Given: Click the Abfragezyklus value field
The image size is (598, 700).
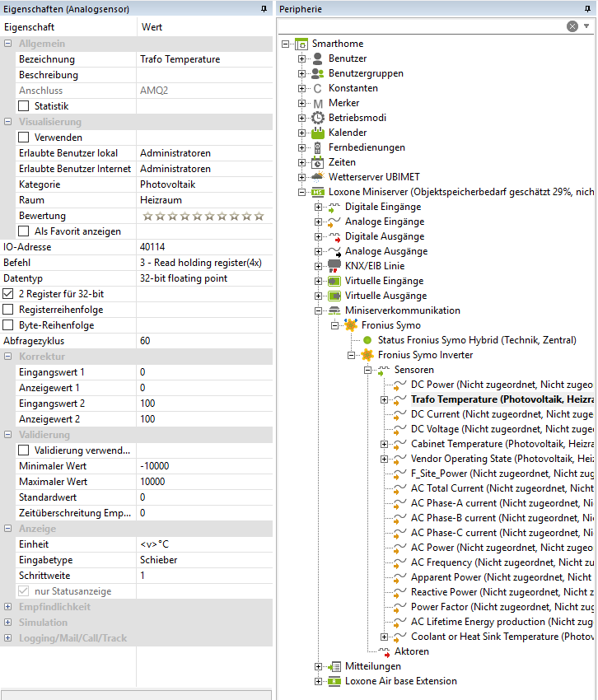Looking at the screenshot, I should coord(204,341).
